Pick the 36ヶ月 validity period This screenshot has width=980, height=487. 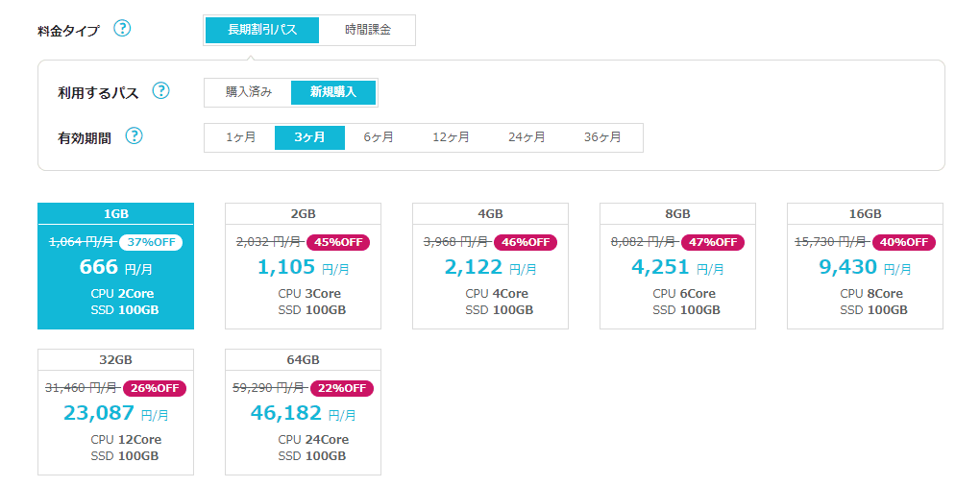602,137
